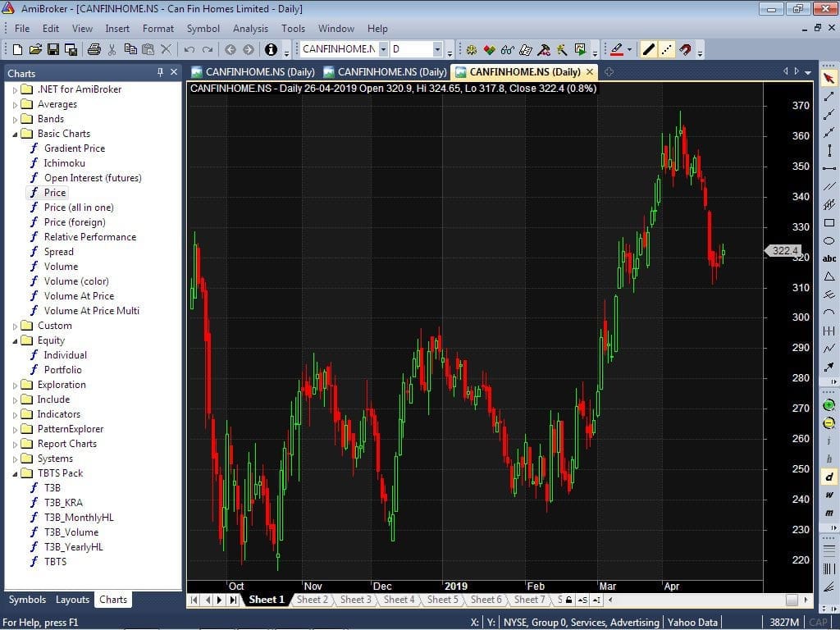Activate the red magnet snap icon
The width and height of the screenshot is (840, 630).
(x=685, y=50)
